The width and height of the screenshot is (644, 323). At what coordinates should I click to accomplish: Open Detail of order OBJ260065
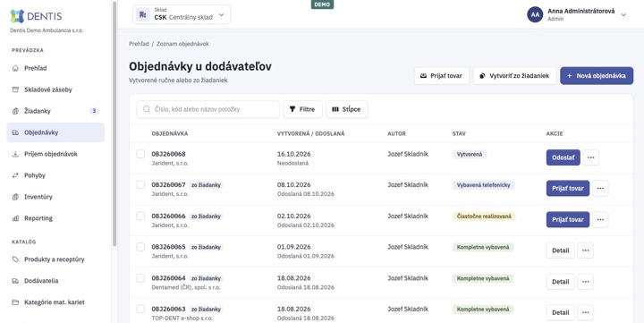pos(560,251)
